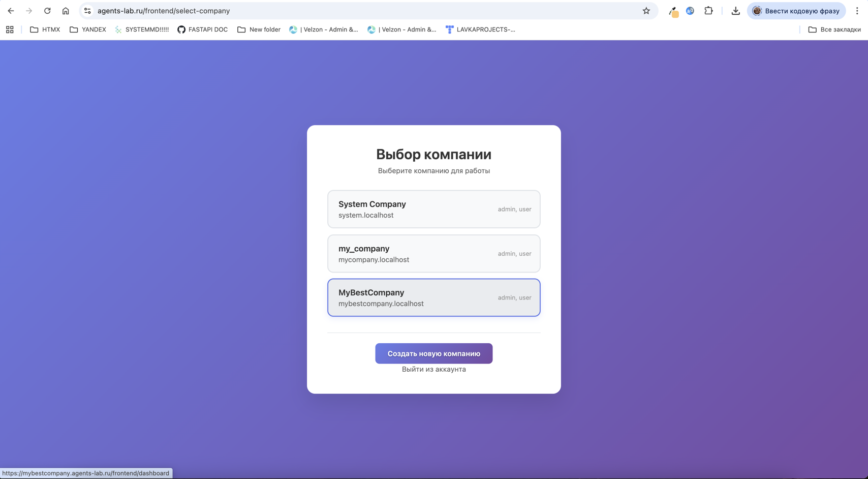
Task: Open the Extensions puzzle icon
Action: point(708,10)
